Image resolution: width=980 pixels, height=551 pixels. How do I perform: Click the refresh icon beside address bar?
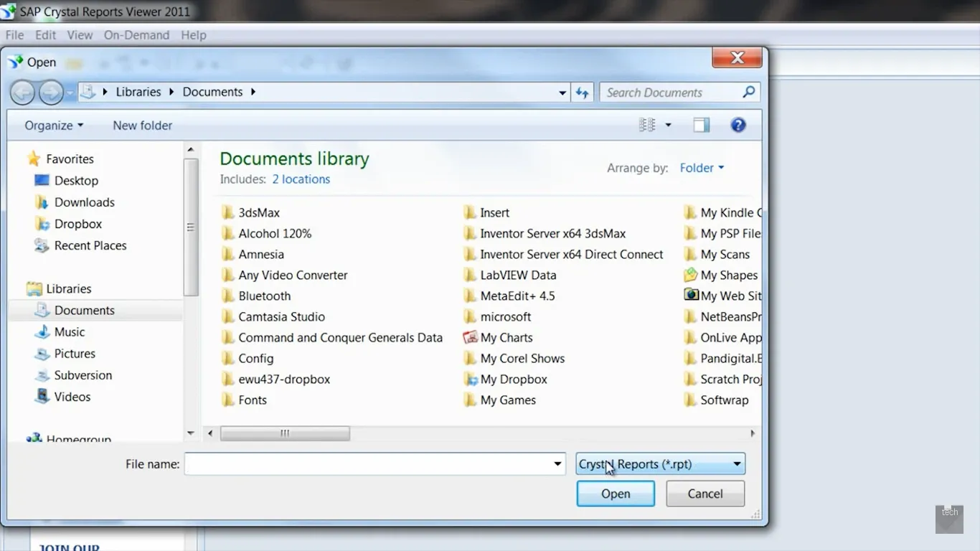pyautogui.click(x=583, y=93)
